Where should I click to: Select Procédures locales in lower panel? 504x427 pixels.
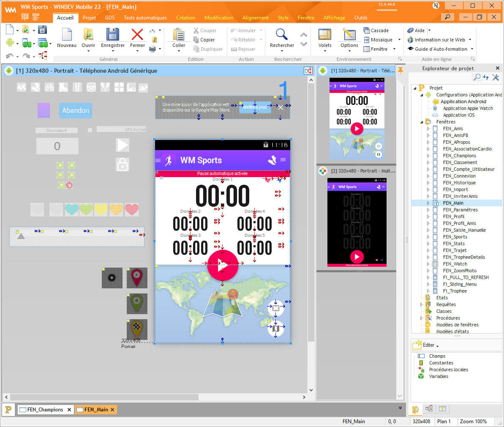(x=448, y=370)
